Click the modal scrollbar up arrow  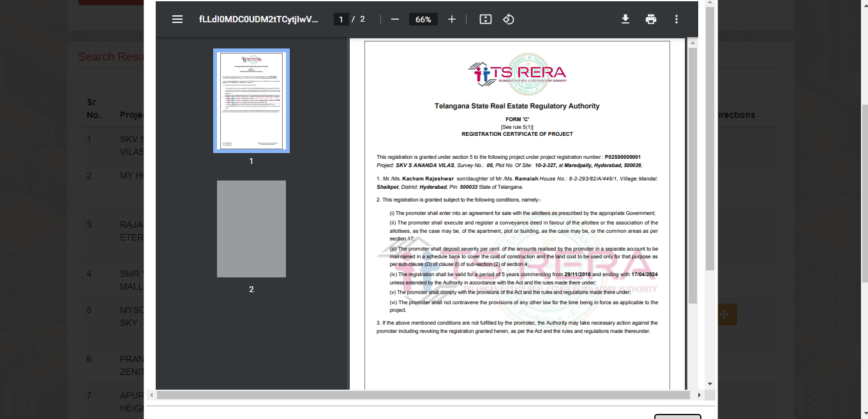click(710, 3)
